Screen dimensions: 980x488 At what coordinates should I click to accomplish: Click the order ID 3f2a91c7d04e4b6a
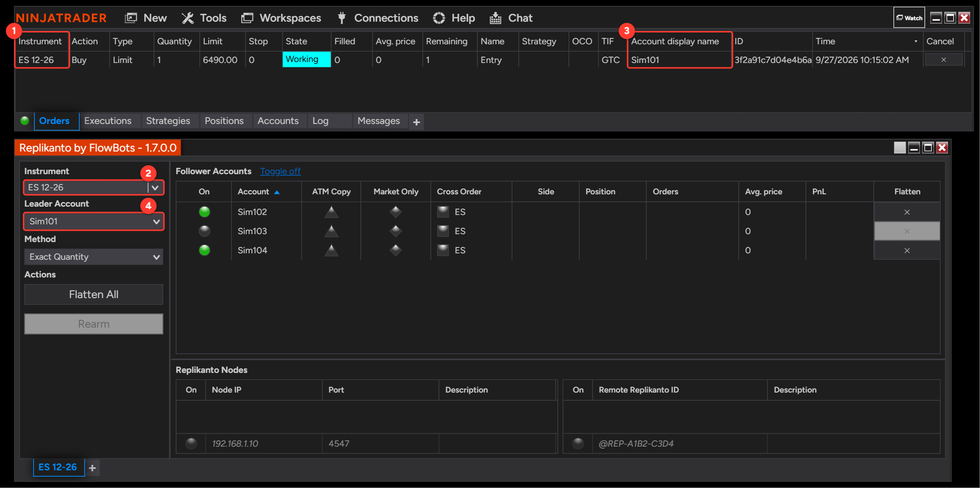click(x=772, y=60)
